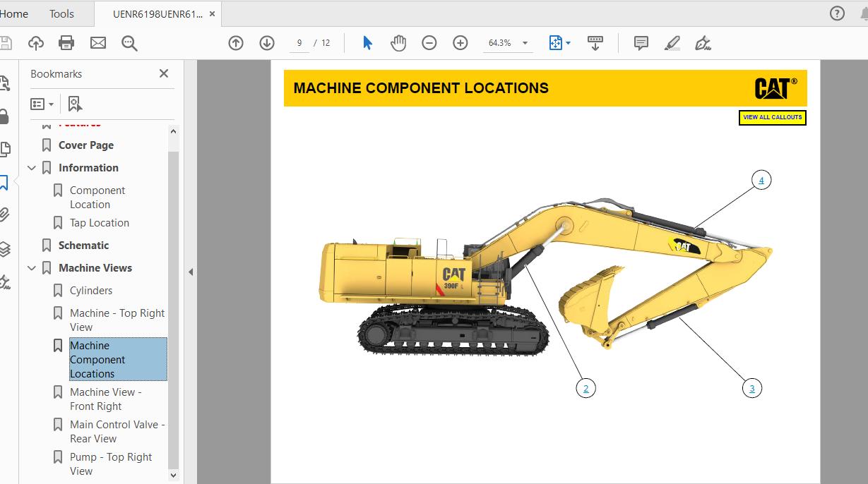Open Main Control Valve - Rear View

(117, 432)
